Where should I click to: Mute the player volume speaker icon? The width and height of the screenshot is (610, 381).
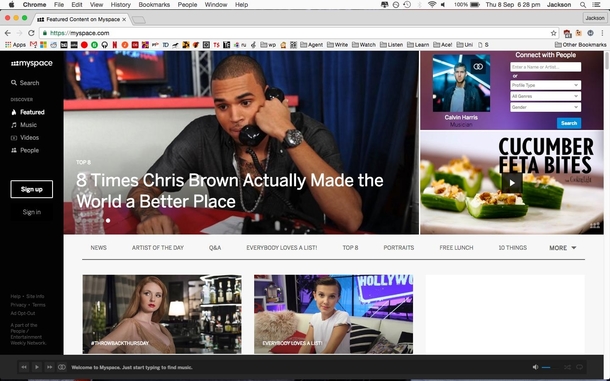tap(536, 367)
